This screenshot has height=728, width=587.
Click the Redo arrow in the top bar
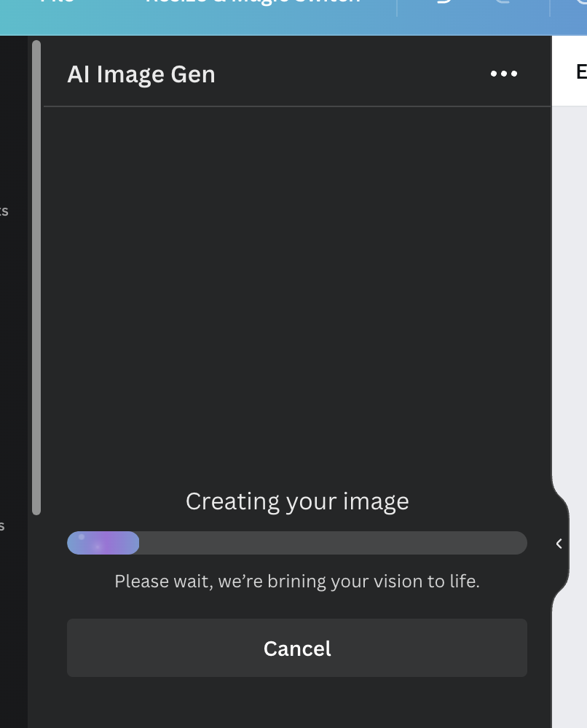tap(502, 4)
